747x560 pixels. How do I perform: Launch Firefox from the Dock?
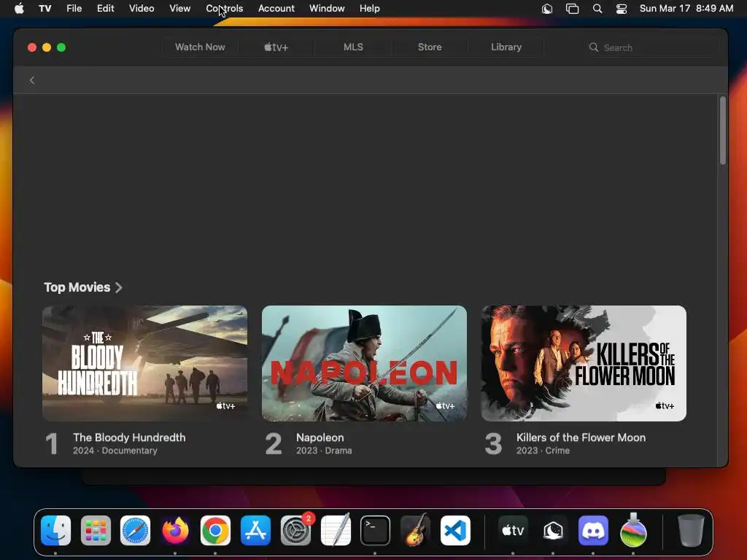(175, 530)
